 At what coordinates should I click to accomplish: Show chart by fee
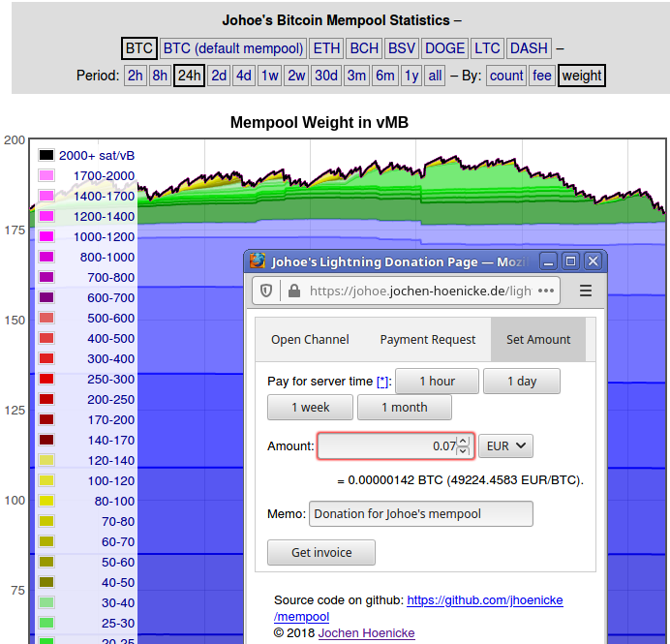(x=542, y=76)
